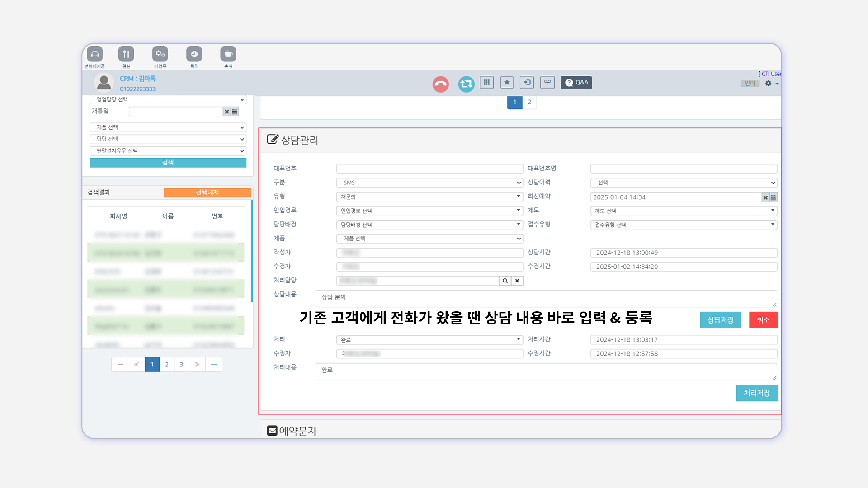
Task: Open the dial keypad grid icon
Action: tap(486, 82)
